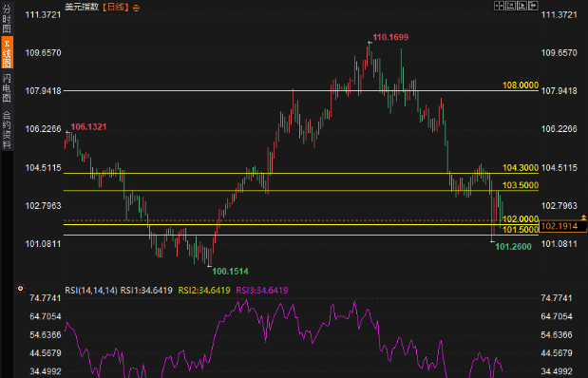Click the orange circle icon beside 日线

136,8
